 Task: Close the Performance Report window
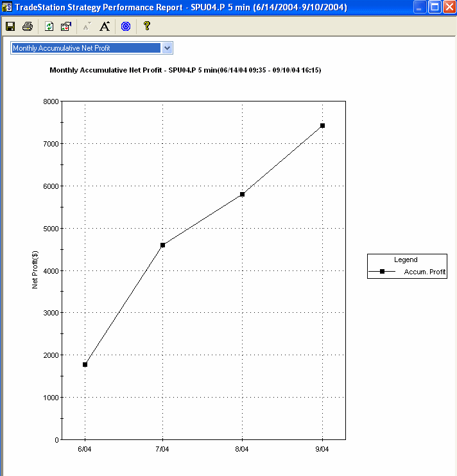449,7
